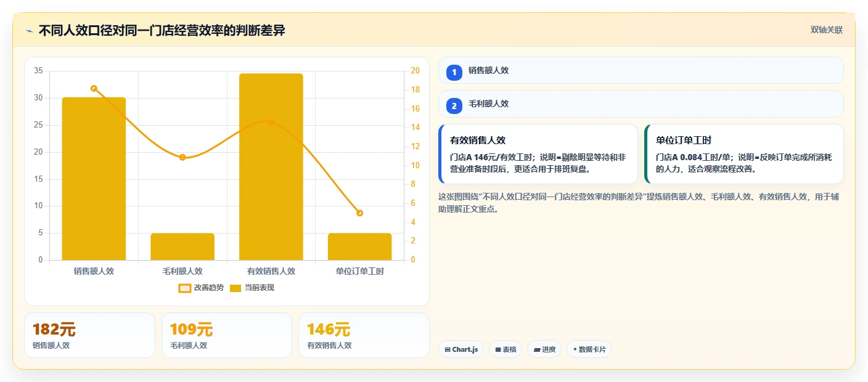Click the 有效销售人效 bar in chart
The image size is (868, 382).
coord(271,166)
